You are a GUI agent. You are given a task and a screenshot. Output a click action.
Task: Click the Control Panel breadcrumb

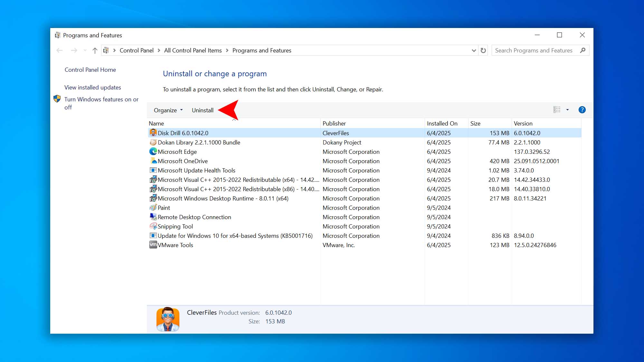coord(137,51)
